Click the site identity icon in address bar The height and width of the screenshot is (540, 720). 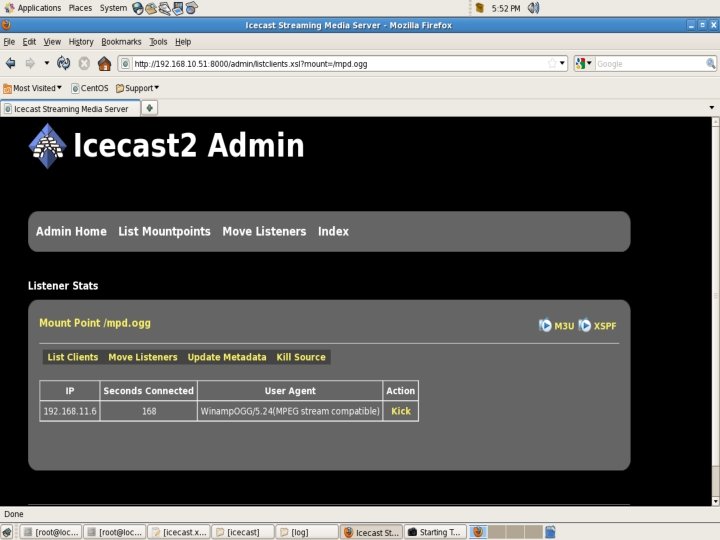coord(125,64)
